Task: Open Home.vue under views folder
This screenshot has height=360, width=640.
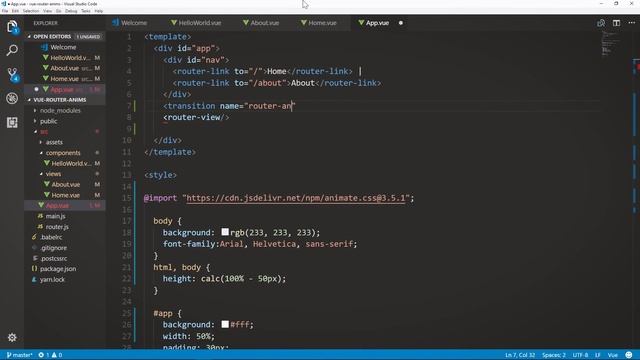Action: (x=65, y=196)
